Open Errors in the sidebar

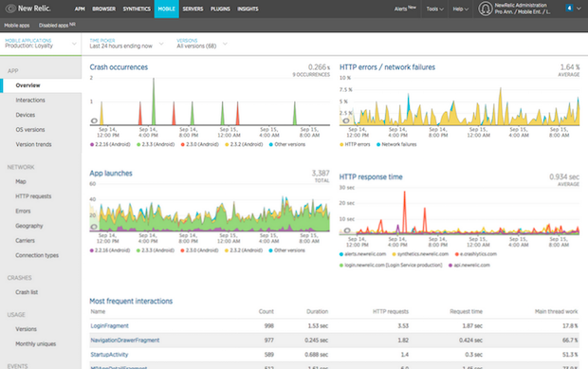23,212
